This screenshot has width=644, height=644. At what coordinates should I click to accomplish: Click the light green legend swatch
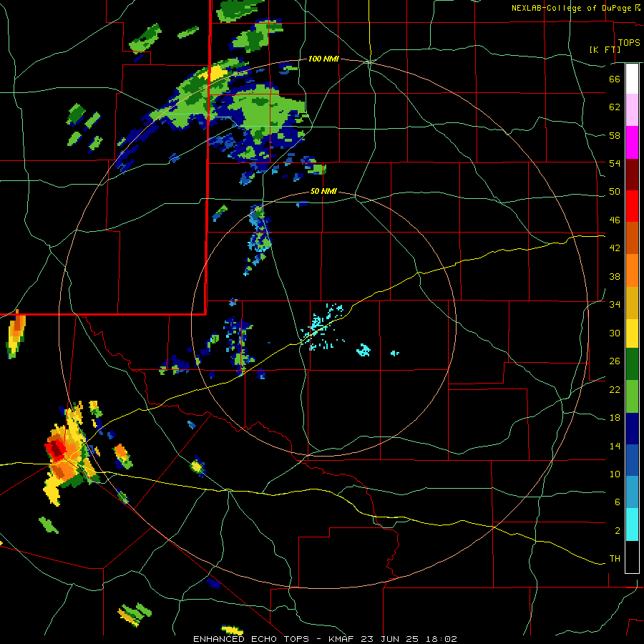coord(632,396)
